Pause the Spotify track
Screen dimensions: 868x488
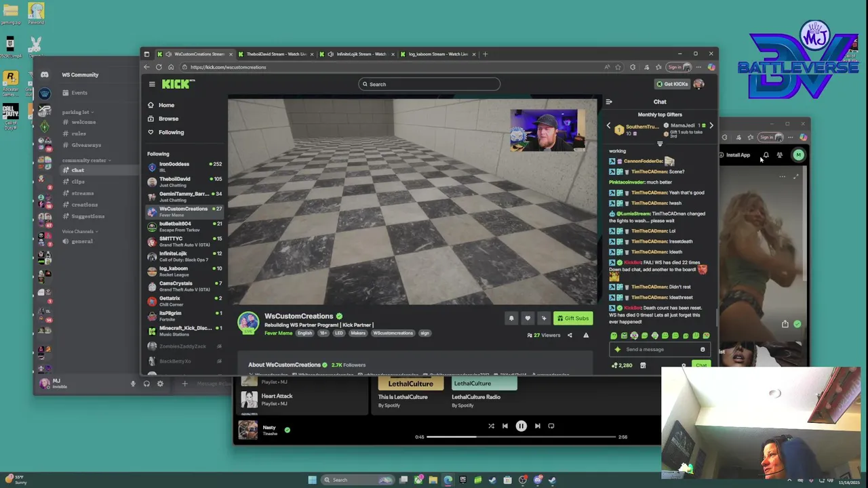(x=521, y=426)
